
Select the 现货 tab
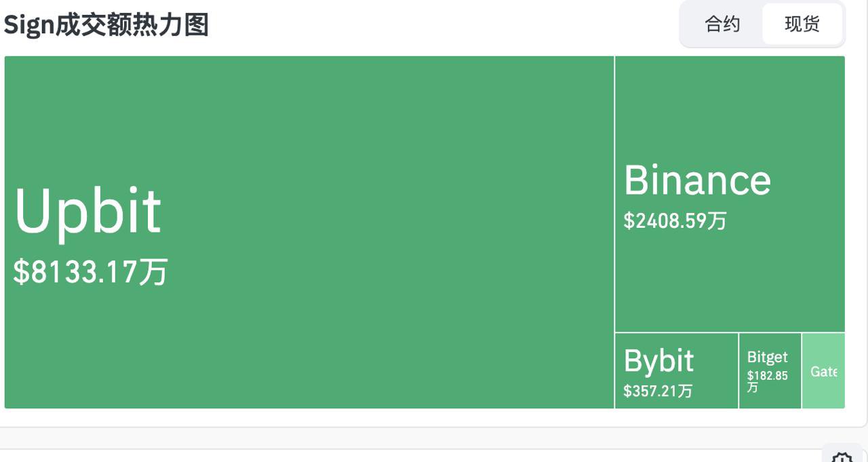click(802, 24)
